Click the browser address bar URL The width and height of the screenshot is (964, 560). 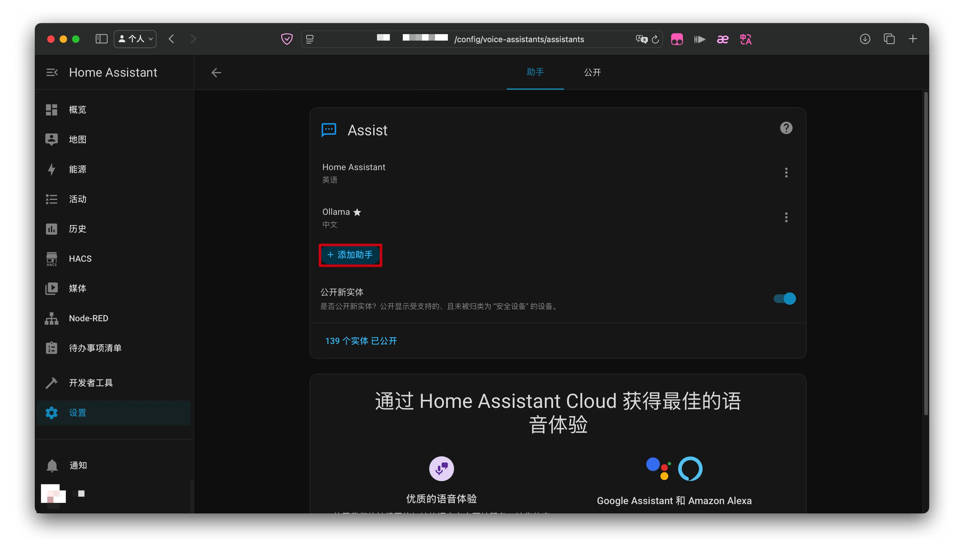(519, 39)
